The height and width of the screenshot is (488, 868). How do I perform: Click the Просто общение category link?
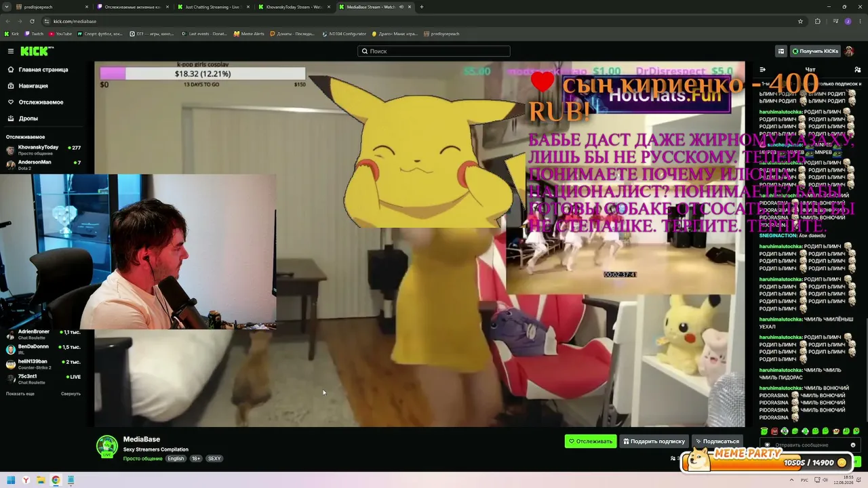click(143, 459)
